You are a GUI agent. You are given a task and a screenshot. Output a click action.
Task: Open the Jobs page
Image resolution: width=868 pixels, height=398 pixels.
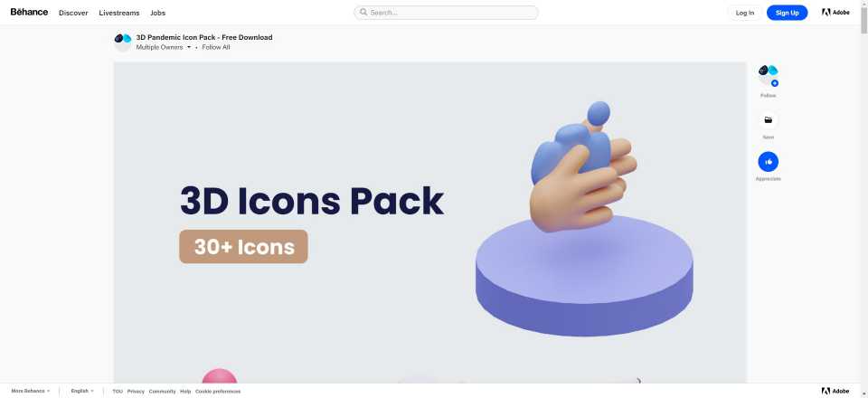157,13
